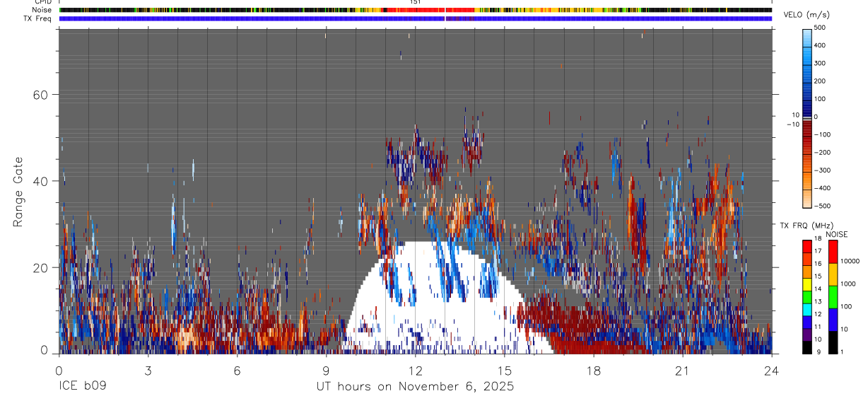Click the 12 tick on the UT hours axis
Viewport: 868px width, 401px height.
tap(415, 371)
